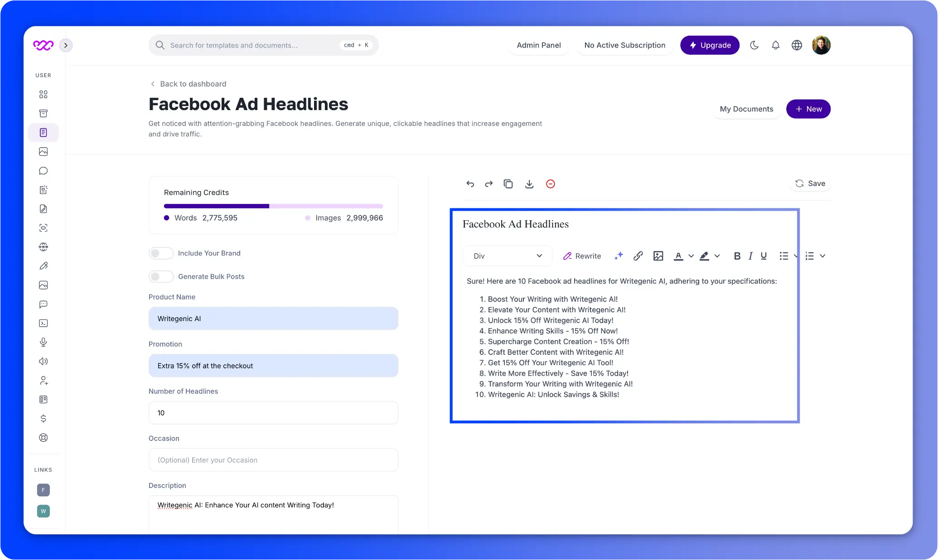
Task: Open the F link in sidebar
Action: [43, 490]
